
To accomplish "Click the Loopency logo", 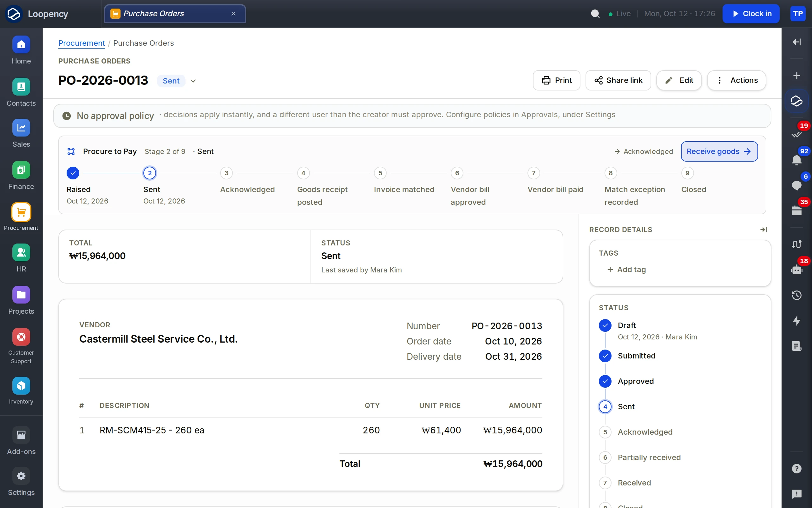I will coord(14,14).
